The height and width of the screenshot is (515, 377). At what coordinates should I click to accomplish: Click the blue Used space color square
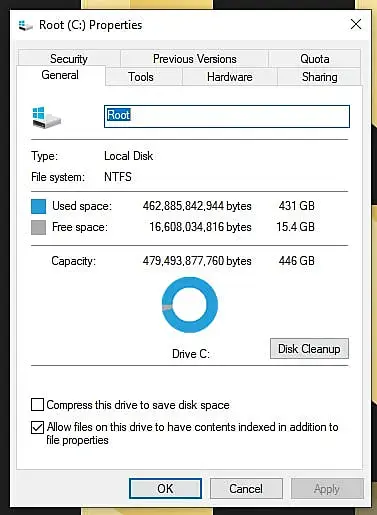coord(38,206)
